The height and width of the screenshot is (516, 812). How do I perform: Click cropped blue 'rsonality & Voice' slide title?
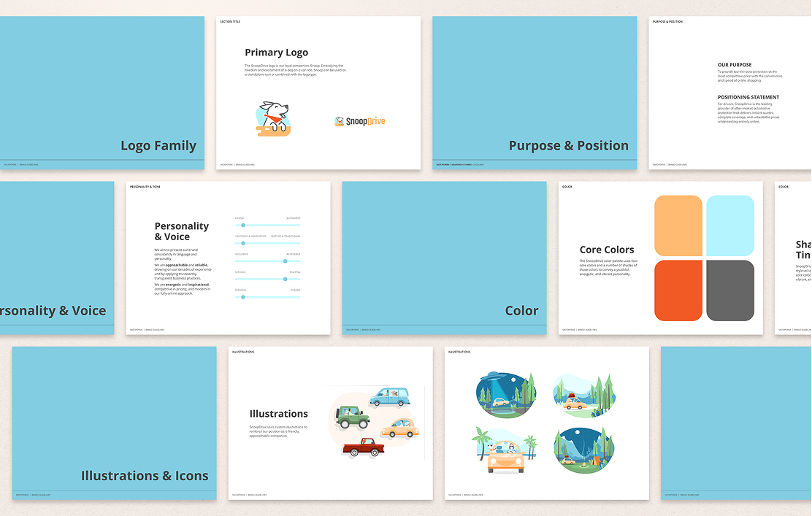coord(53,310)
